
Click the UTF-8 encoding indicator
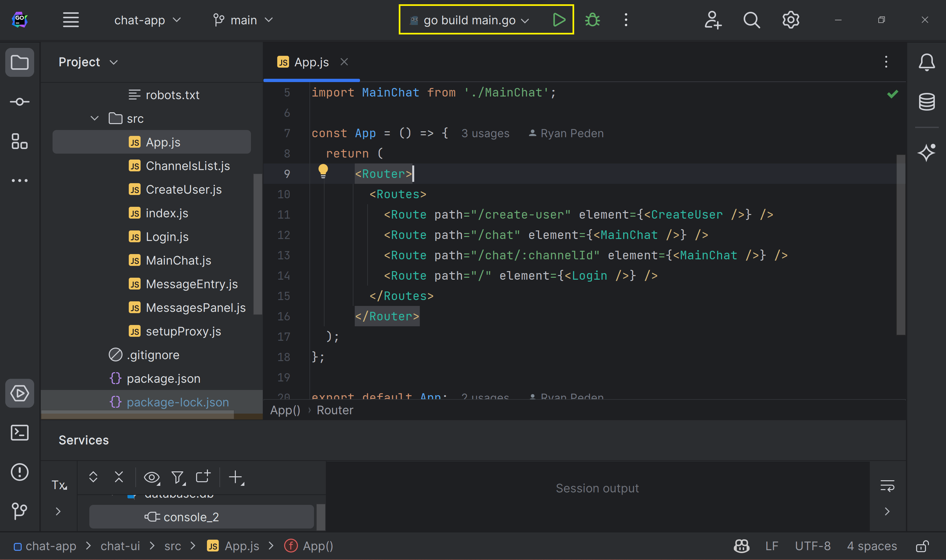[812, 546]
